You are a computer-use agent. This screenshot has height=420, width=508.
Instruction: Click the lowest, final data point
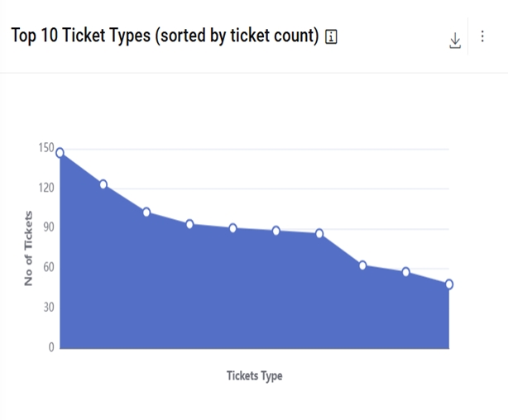coord(449,284)
